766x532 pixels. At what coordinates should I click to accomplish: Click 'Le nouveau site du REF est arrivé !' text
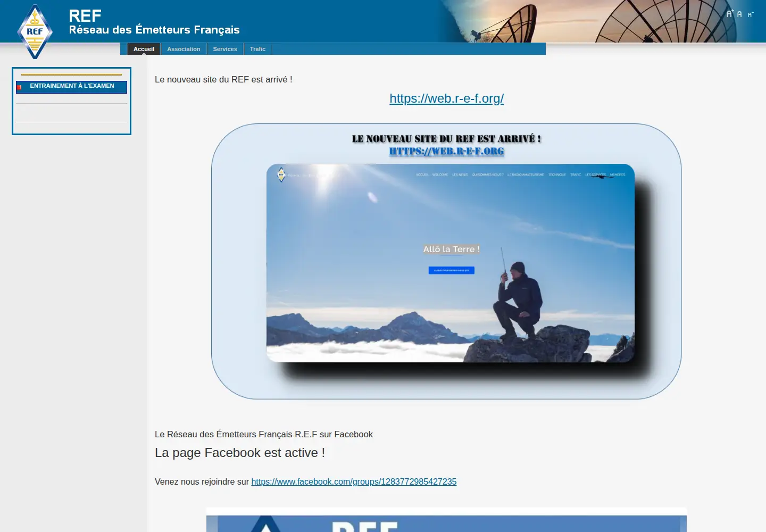click(x=223, y=79)
